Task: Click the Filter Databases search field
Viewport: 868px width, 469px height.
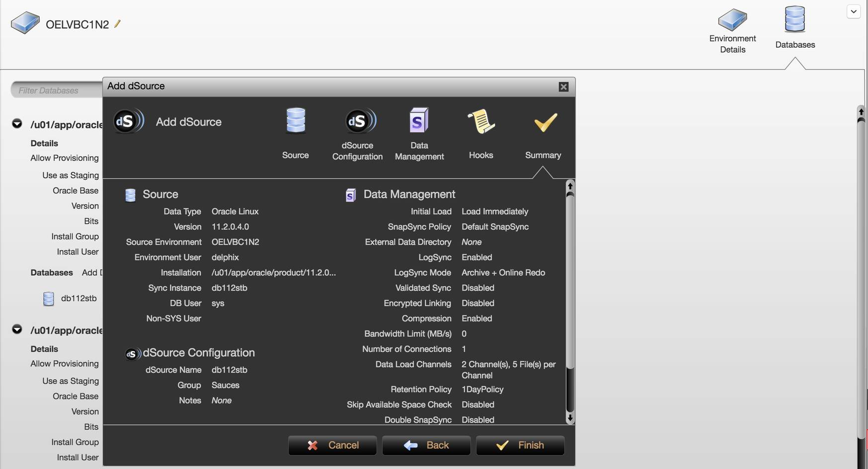Action: click(x=57, y=90)
